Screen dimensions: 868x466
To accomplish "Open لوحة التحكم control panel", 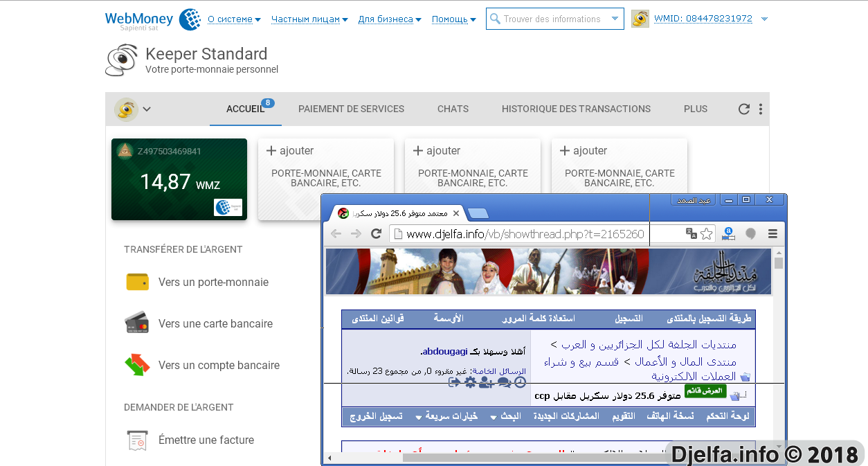I will [729, 417].
